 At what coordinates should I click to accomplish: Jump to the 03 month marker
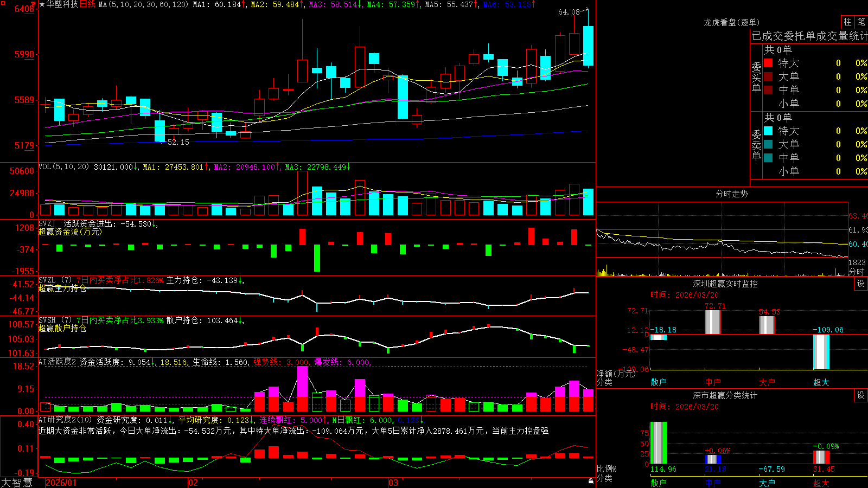pos(393,483)
